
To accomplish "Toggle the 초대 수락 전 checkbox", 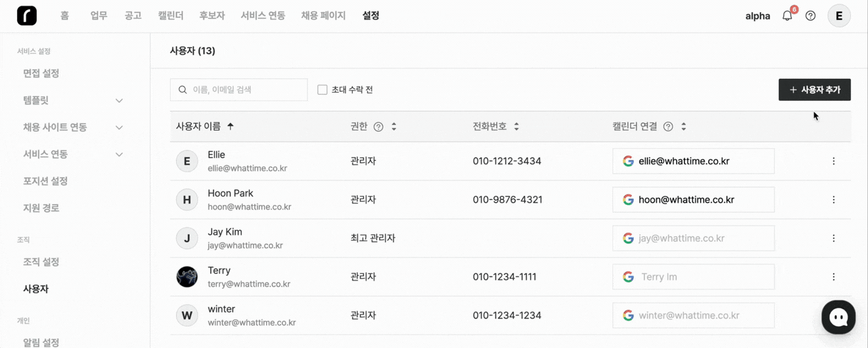I will click(x=322, y=90).
